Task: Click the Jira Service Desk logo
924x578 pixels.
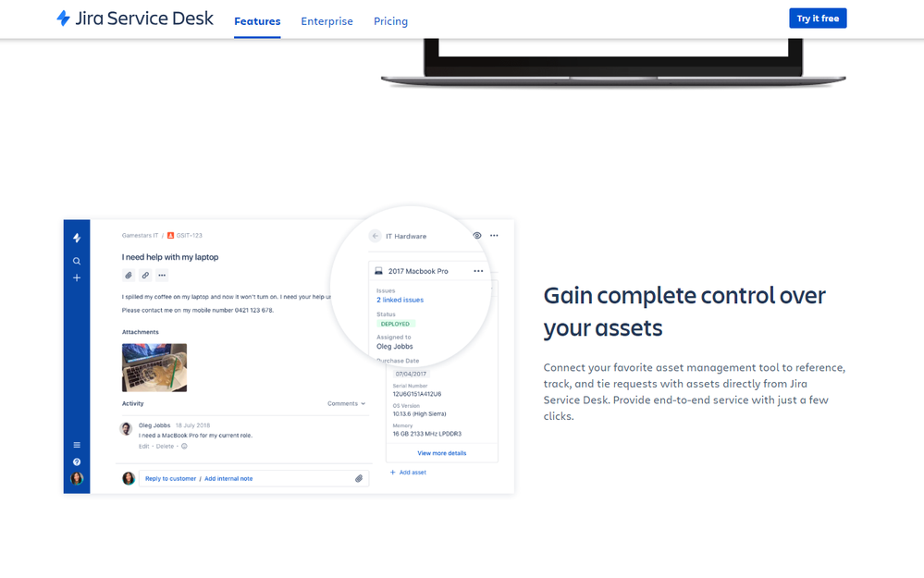Action: (135, 18)
